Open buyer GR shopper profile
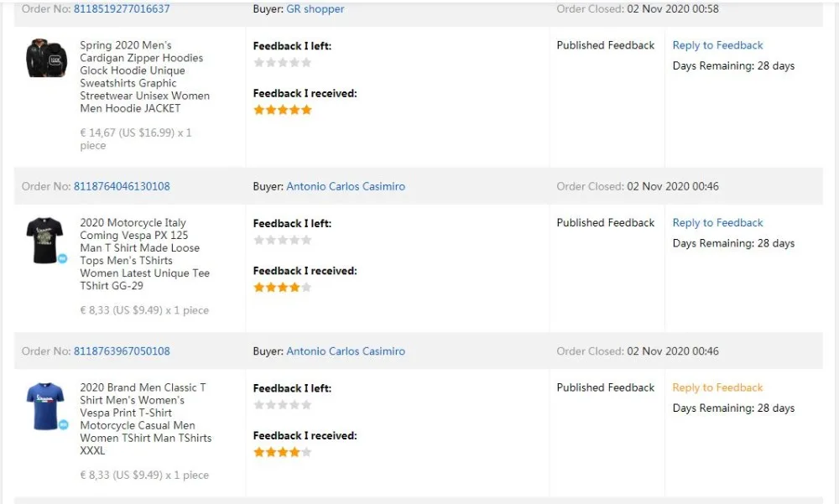 (315, 9)
